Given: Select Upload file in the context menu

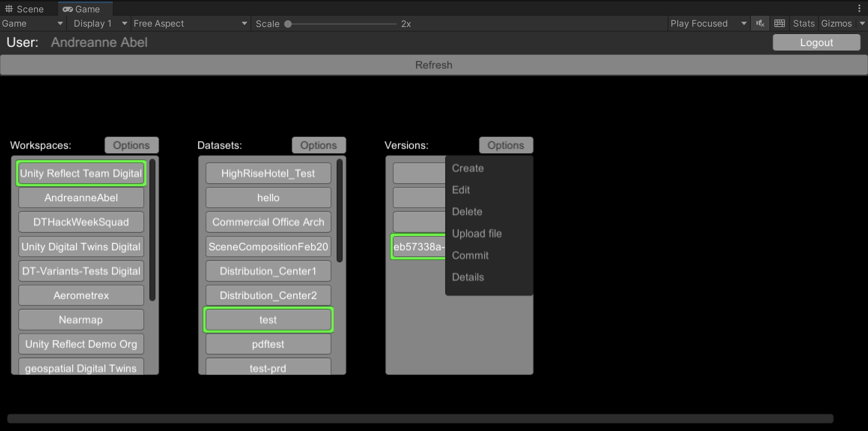Looking at the screenshot, I should point(476,233).
